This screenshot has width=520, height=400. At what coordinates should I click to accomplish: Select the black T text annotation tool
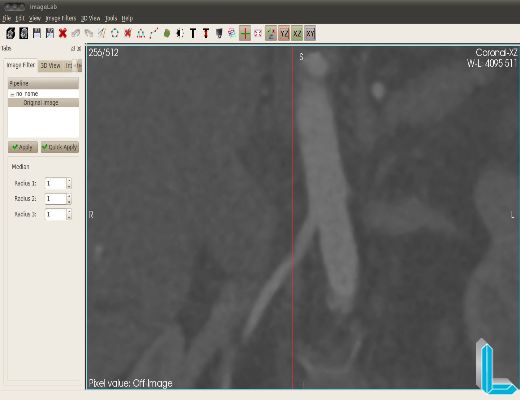pos(193,33)
